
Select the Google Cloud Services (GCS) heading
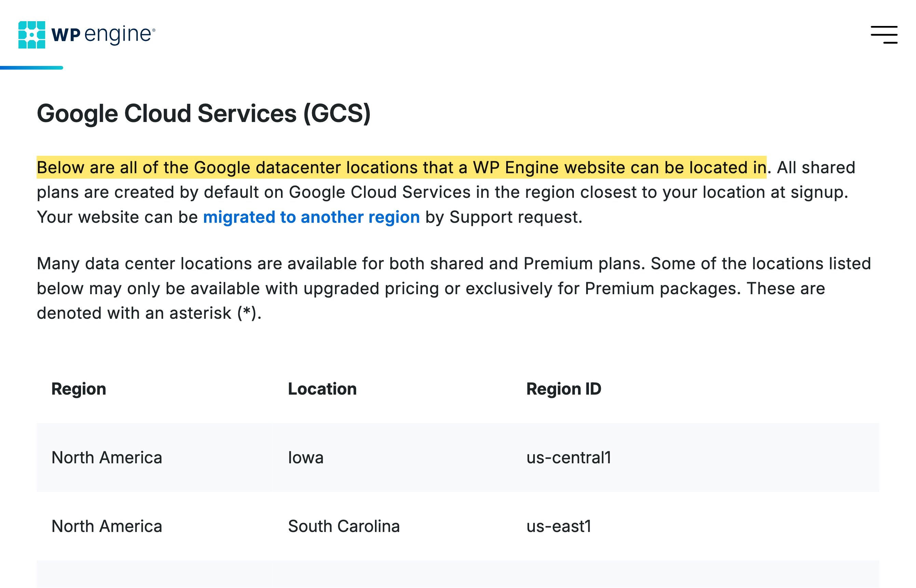pyautogui.click(x=204, y=113)
